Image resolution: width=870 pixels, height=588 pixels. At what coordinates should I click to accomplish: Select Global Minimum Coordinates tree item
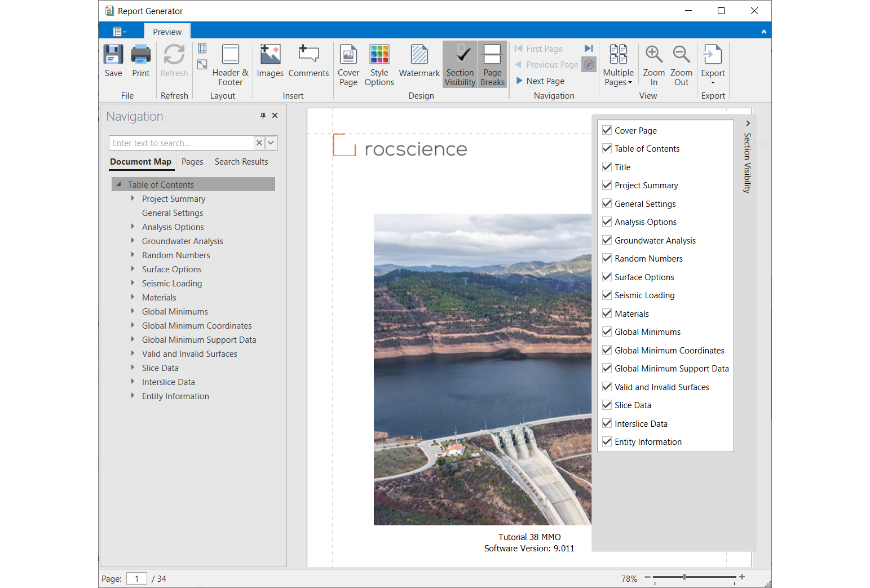[x=197, y=325]
